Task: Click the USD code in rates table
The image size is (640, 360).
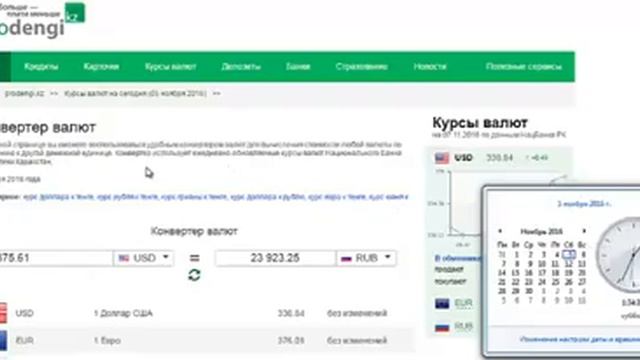Action: pos(24,313)
